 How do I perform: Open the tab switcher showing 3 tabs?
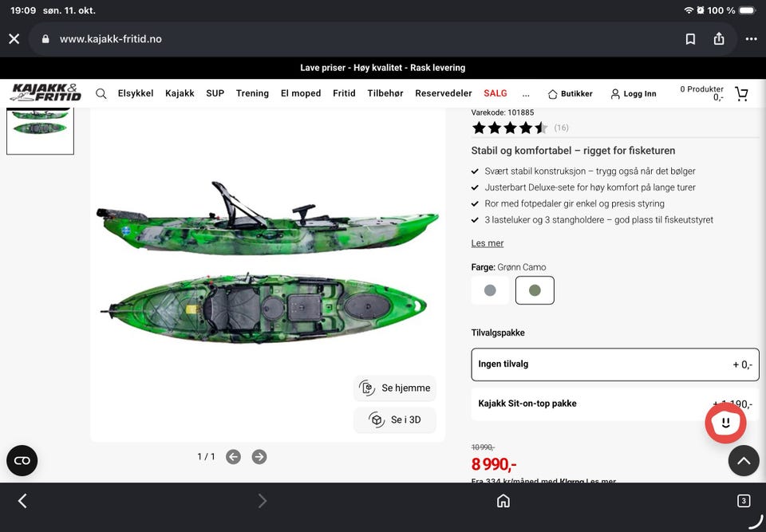[744, 501]
